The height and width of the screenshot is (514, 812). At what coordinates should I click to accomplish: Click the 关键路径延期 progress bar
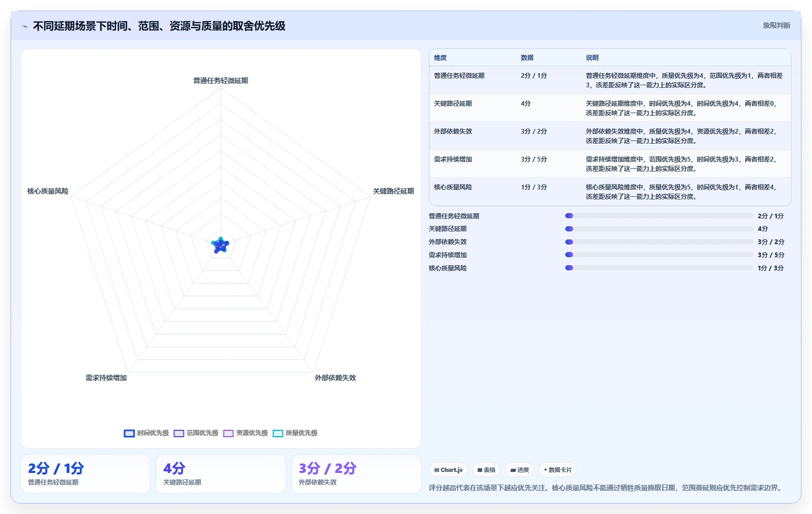pyautogui.click(x=659, y=229)
